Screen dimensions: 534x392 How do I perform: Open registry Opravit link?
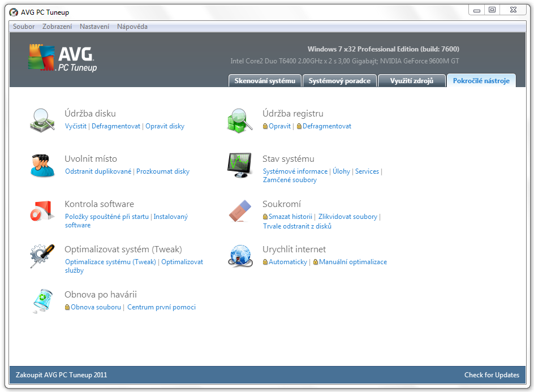click(279, 126)
